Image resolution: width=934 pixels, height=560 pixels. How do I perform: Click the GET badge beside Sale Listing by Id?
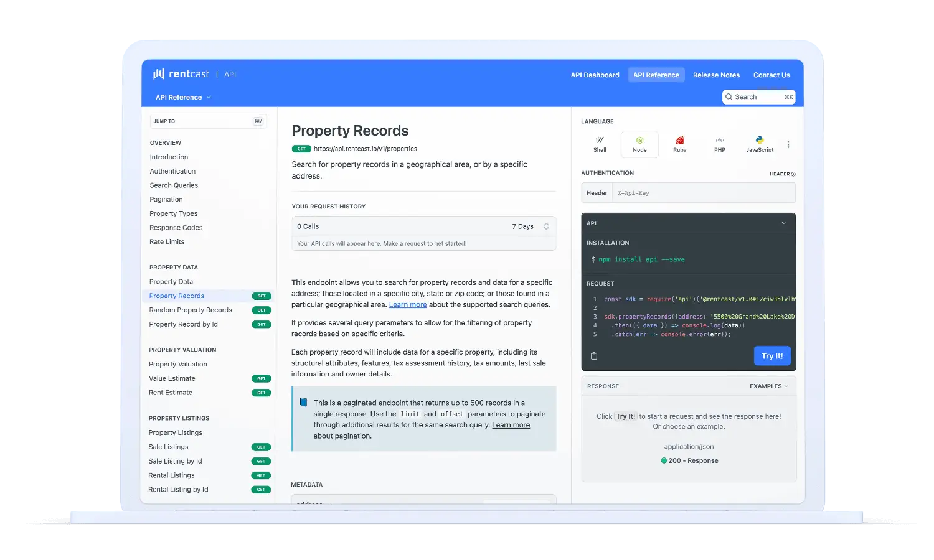pyautogui.click(x=262, y=462)
